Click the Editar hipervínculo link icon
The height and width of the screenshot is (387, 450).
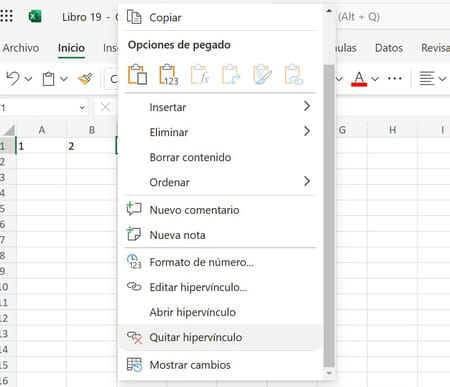[134, 287]
